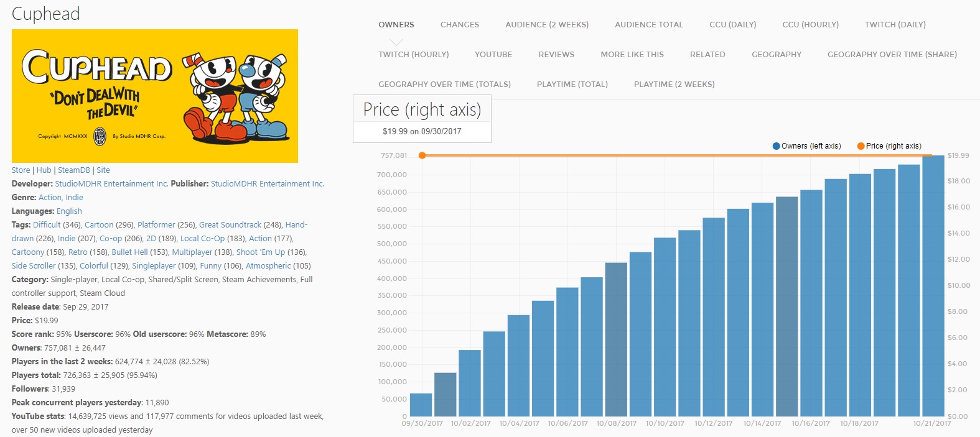Click the Cuphead page title
Image resolution: width=980 pixels, height=437 pixels.
pyautogui.click(x=46, y=14)
